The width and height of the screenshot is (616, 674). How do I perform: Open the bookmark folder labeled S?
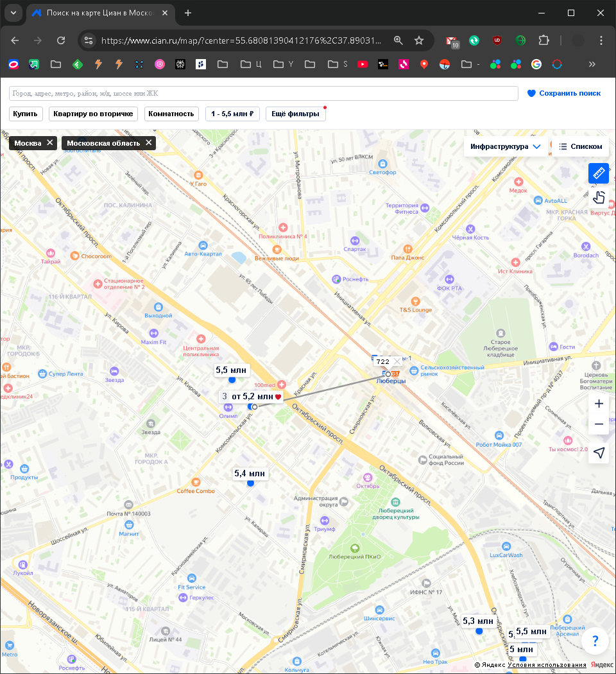pyautogui.click(x=338, y=64)
